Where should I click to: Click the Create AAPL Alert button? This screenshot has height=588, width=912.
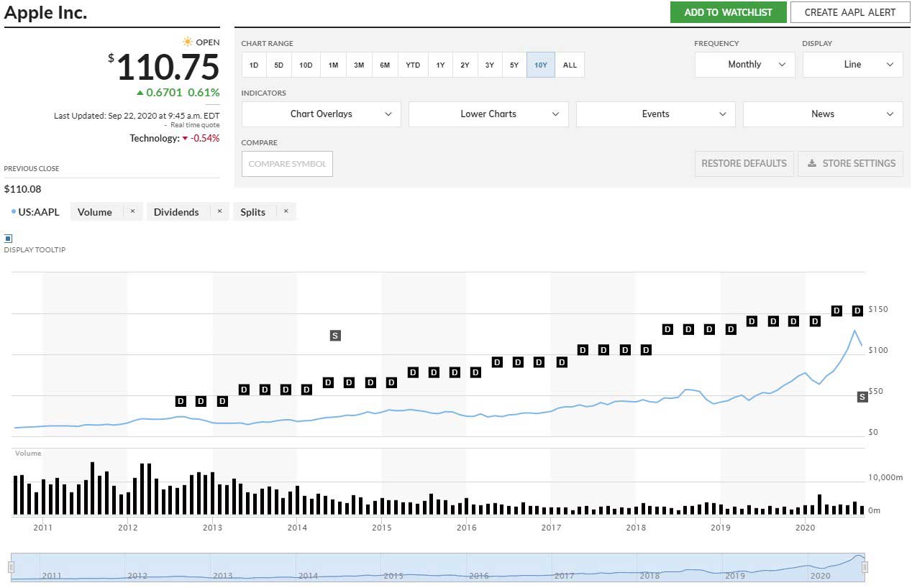(849, 12)
